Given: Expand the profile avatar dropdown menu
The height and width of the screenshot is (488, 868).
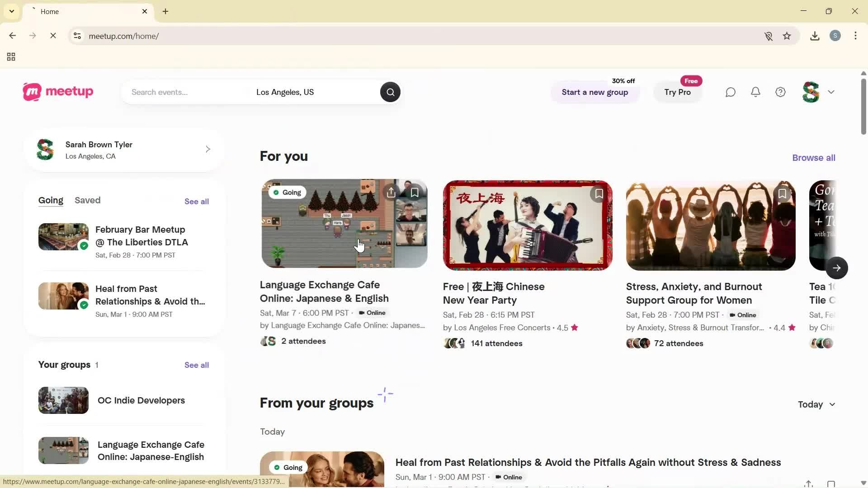Looking at the screenshot, I should pyautogui.click(x=831, y=92).
